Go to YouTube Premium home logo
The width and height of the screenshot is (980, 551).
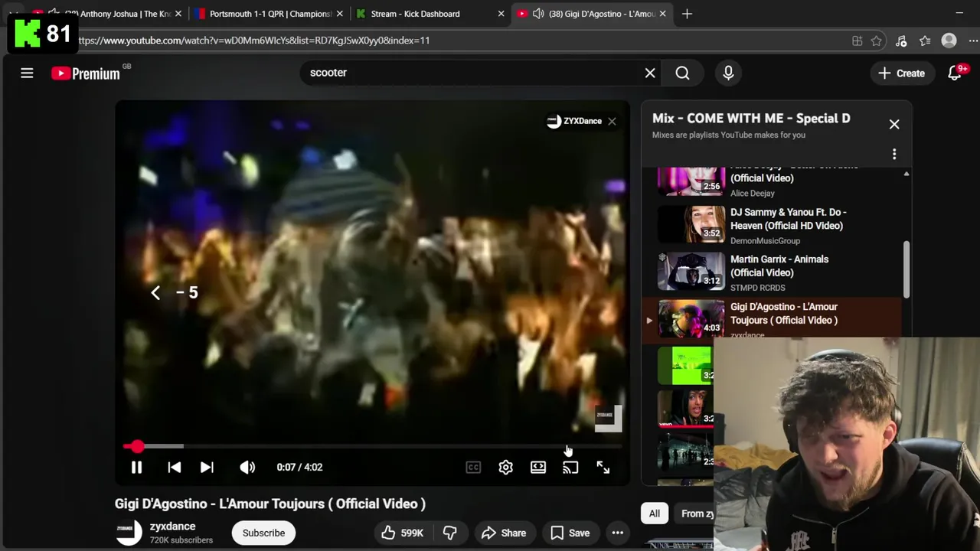pos(86,73)
